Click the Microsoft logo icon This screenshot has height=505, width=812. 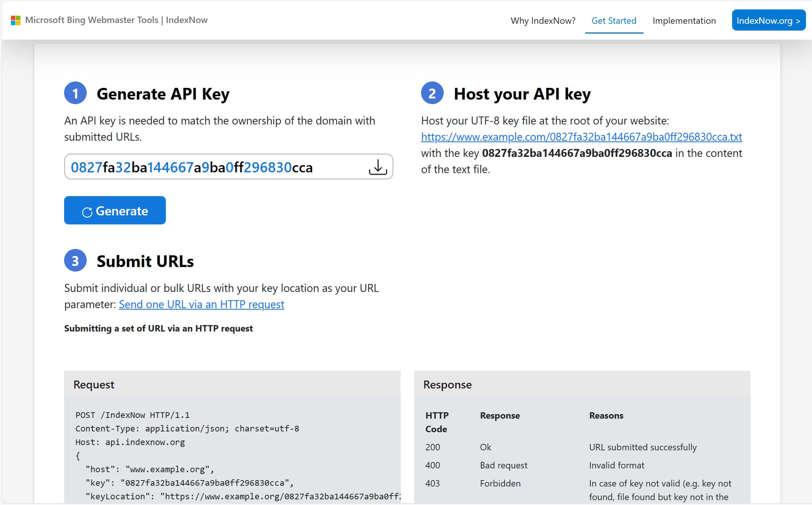[15, 20]
